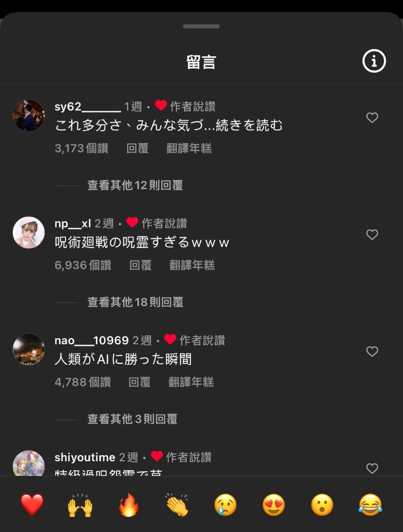Viewport: 403px width, 532px height.
Task: Like the comment by nao___10969
Action: click(372, 352)
